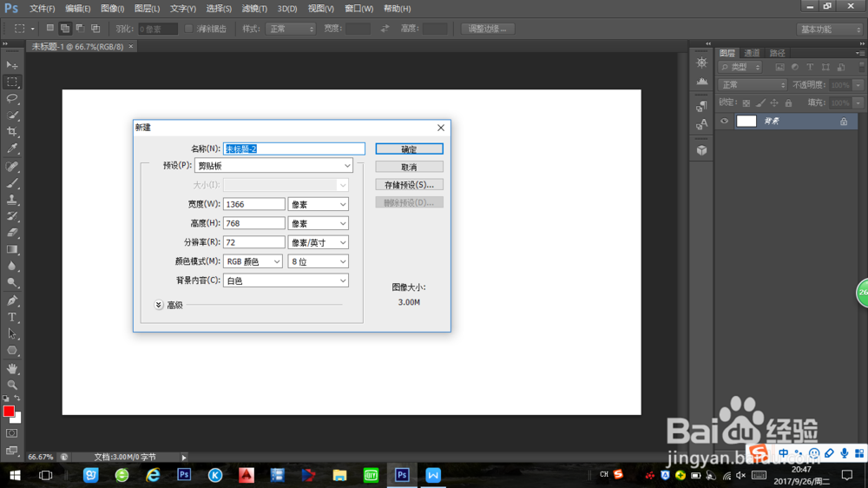868x488 pixels.
Task: Select the Path Selection tool
Action: pos(11,334)
